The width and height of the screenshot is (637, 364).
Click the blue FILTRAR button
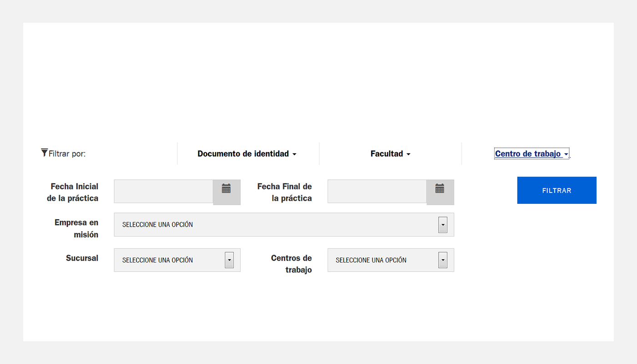coord(557,190)
